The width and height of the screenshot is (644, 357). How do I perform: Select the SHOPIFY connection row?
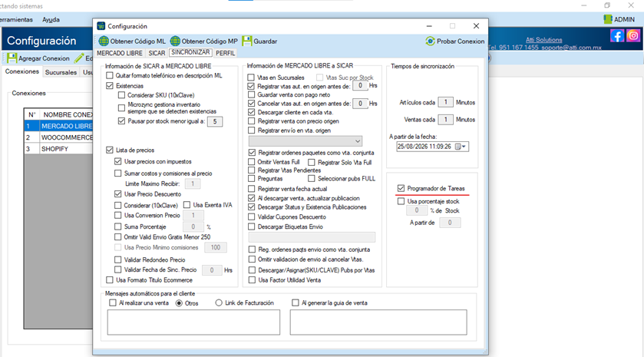pyautogui.click(x=58, y=149)
